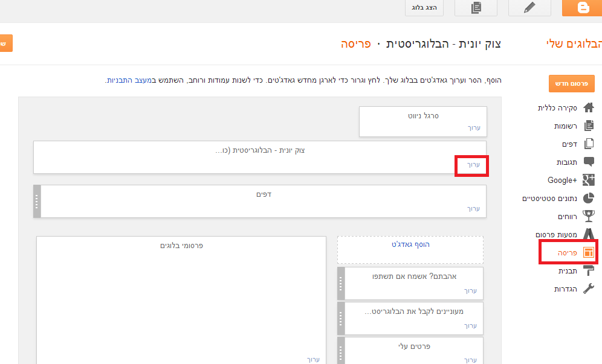Click the orange save button at left edge
Screen dimensions: 602x364
click(6, 43)
